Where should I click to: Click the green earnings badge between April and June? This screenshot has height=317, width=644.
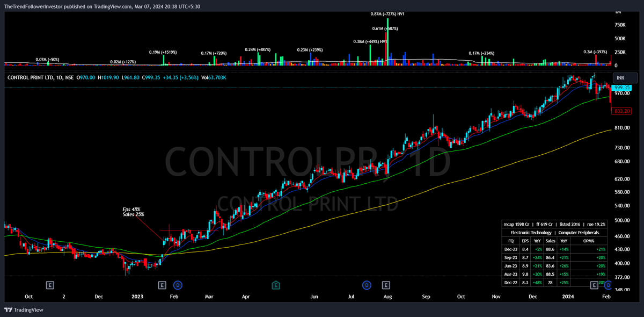[276, 285]
